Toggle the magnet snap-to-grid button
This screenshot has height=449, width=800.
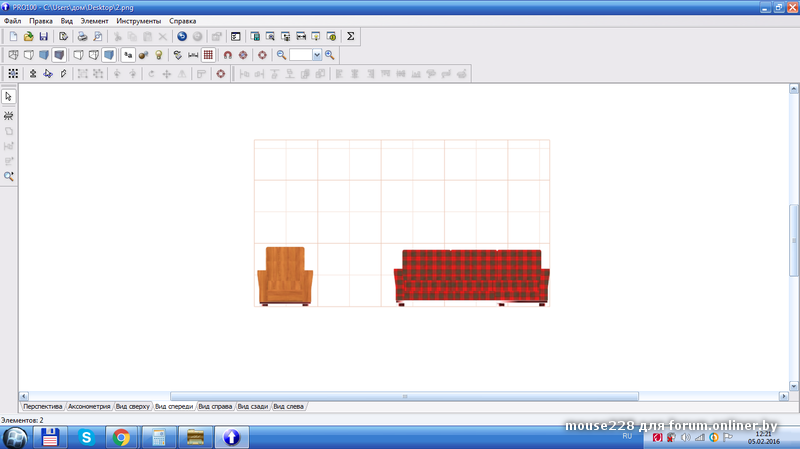(x=228, y=55)
